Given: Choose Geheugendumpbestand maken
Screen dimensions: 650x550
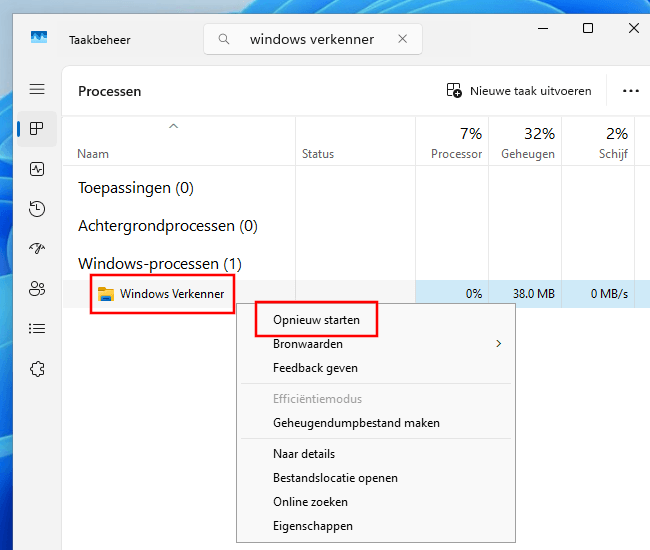Looking at the screenshot, I should (376, 423).
